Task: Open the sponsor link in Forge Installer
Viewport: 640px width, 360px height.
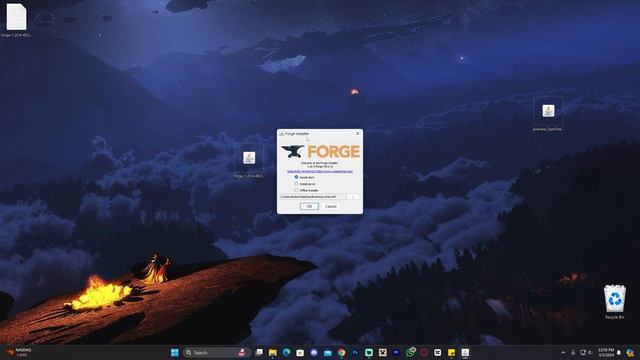Action: [x=320, y=171]
